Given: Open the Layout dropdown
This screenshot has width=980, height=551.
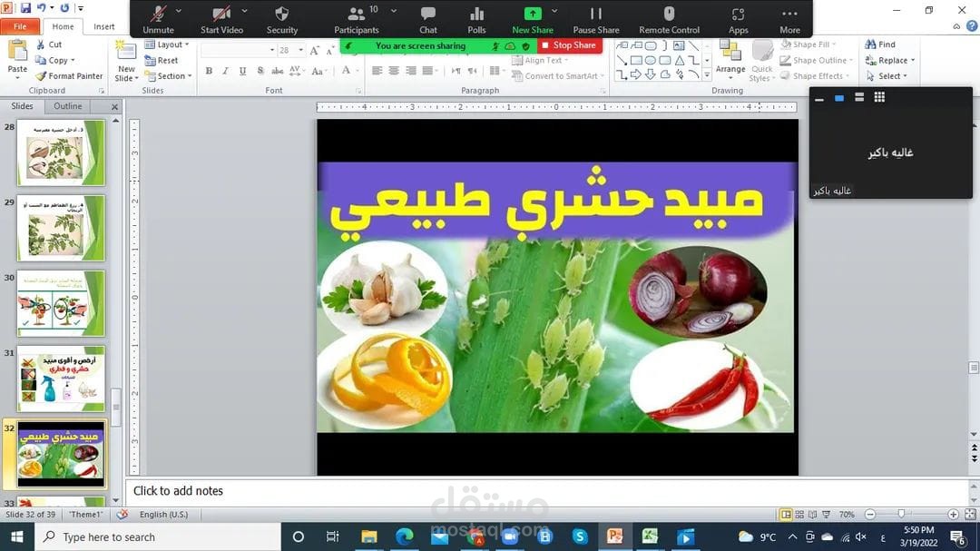Looking at the screenshot, I should 167,44.
